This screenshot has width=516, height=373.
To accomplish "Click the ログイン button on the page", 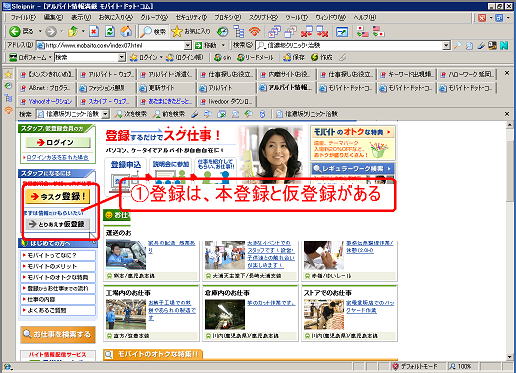I will click(58, 142).
